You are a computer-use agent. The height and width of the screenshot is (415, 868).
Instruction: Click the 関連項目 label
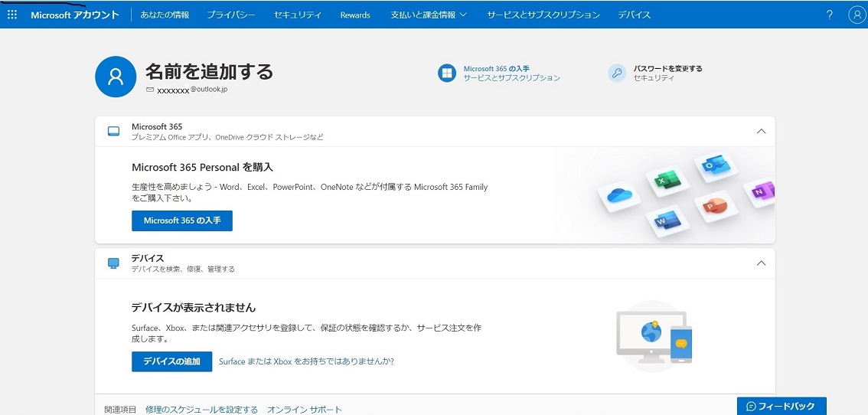[x=120, y=410]
